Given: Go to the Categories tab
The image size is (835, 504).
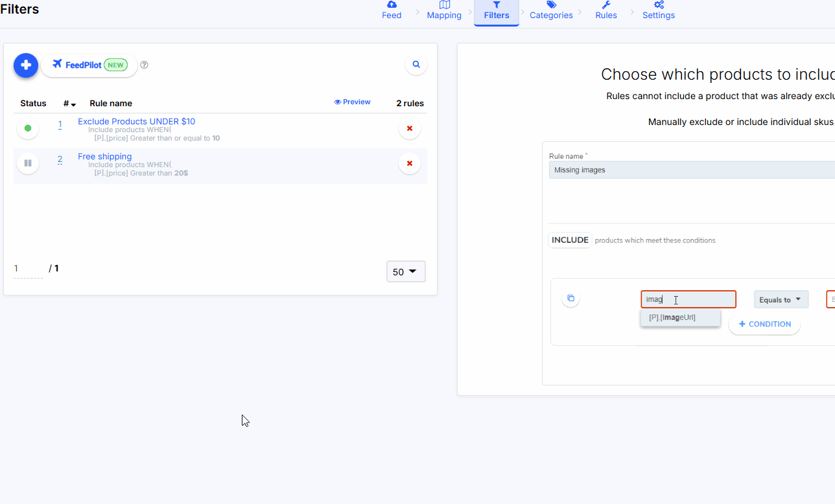Looking at the screenshot, I should (x=551, y=10).
